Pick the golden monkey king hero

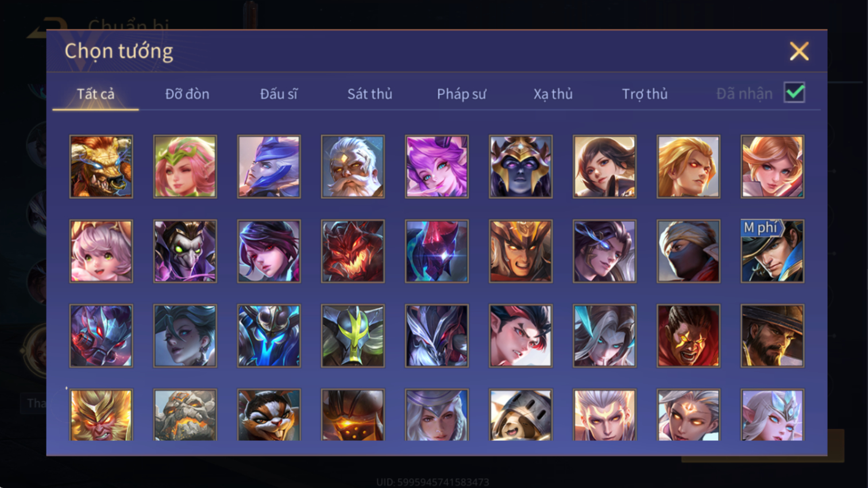click(x=101, y=415)
